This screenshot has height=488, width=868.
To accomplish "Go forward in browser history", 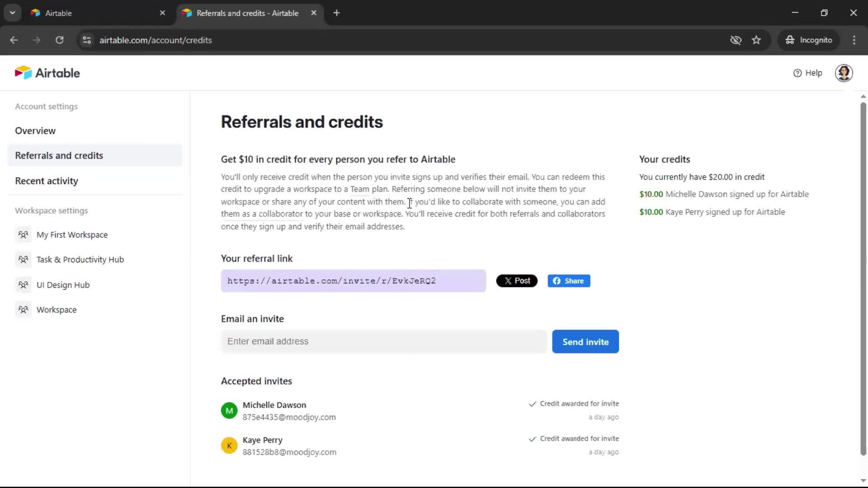I will pyautogui.click(x=37, y=40).
